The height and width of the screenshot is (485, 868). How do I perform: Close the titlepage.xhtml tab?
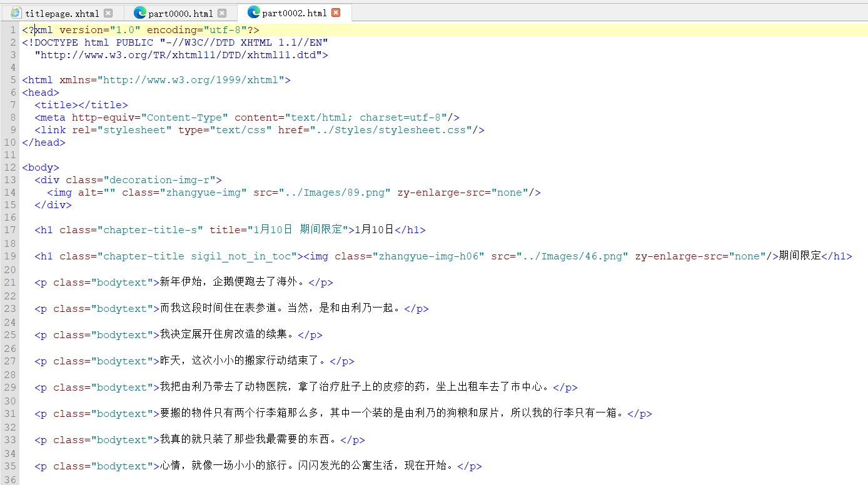click(109, 12)
